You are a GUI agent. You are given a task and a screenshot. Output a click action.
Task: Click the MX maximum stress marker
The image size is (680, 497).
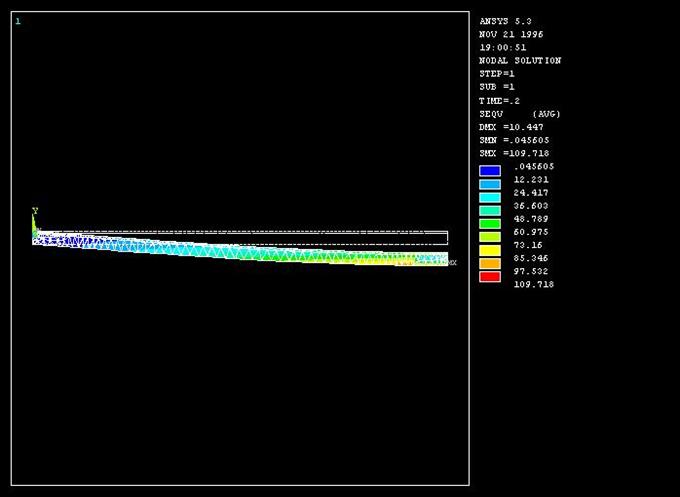coord(452,262)
